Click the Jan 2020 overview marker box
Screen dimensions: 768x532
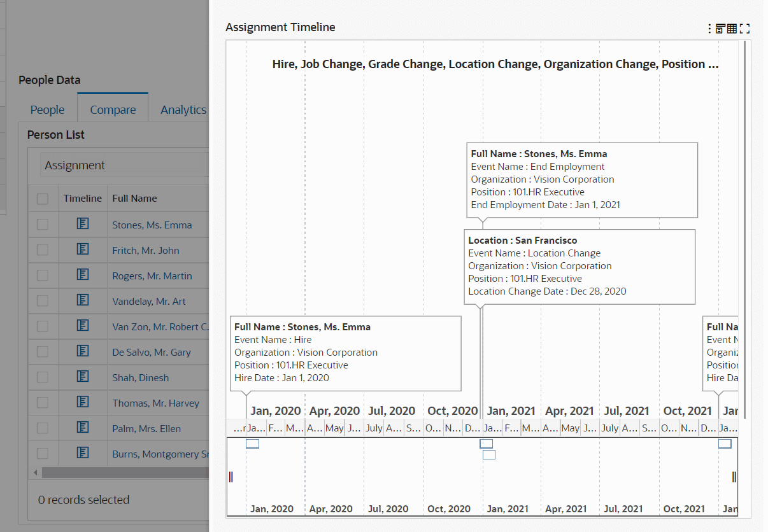(x=252, y=444)
